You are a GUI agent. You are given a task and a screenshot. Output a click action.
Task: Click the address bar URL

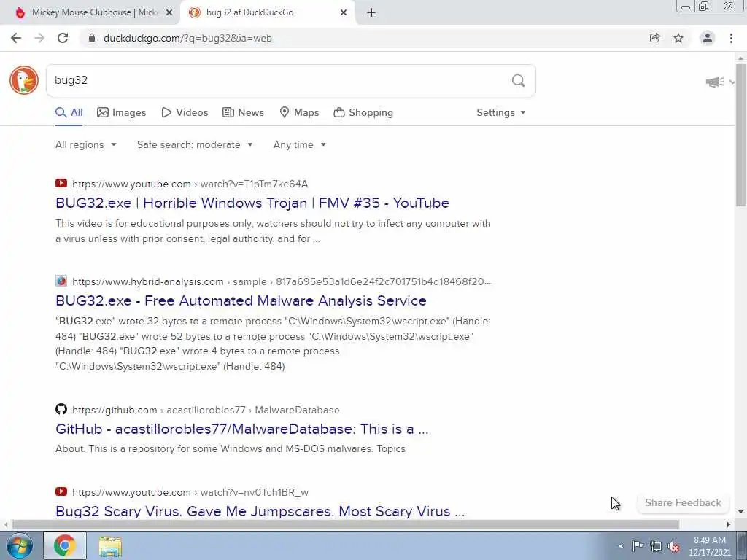pos(187,38)
